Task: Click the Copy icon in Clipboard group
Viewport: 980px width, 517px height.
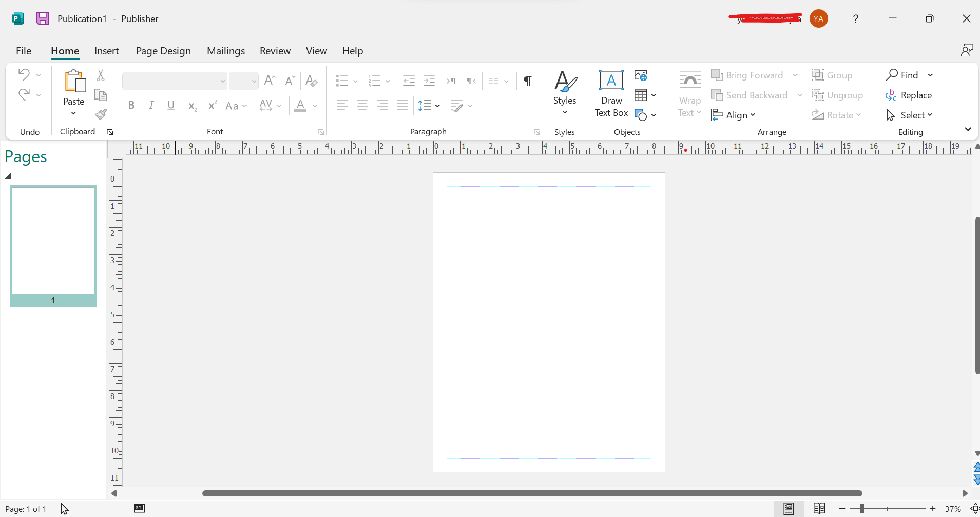Action: [x=101, y=95]
